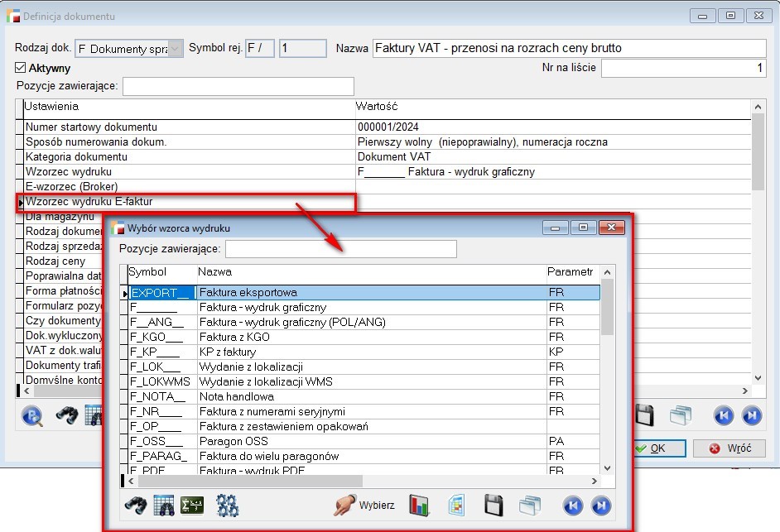Click the Wróć cancel button

click(x=729, y=448)
